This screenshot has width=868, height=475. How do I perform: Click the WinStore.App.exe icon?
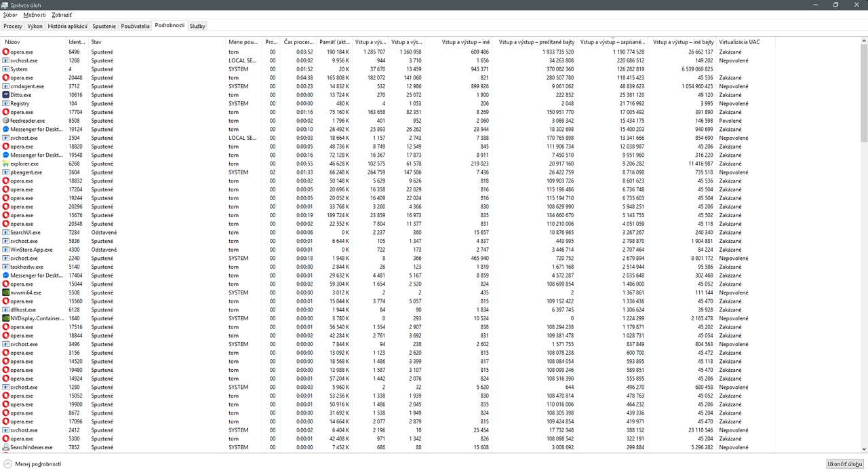coord(6,250)
